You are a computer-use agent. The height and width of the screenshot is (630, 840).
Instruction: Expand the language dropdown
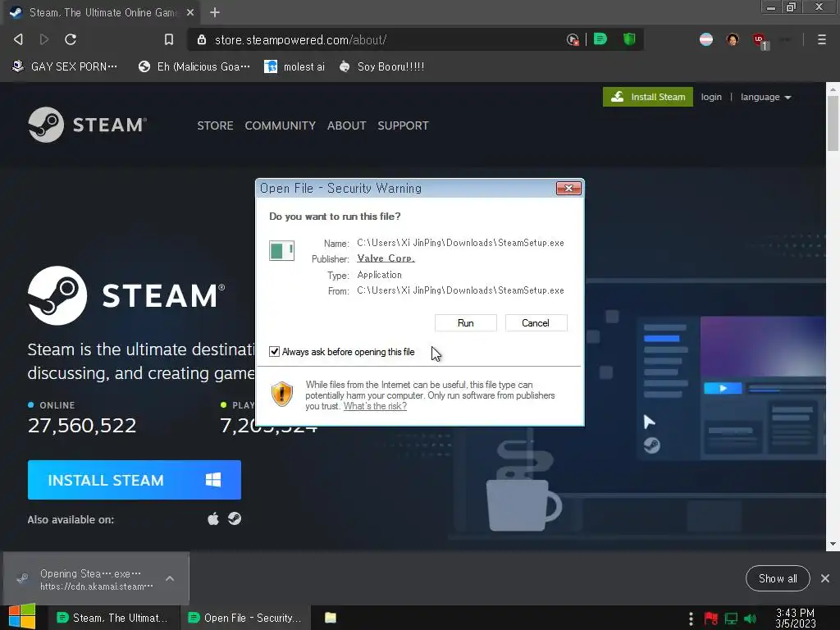[x=765, y=97]
